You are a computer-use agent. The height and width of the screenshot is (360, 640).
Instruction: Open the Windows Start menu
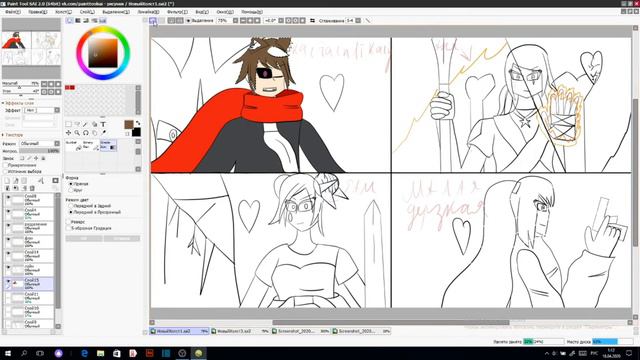tap(8, 353)
